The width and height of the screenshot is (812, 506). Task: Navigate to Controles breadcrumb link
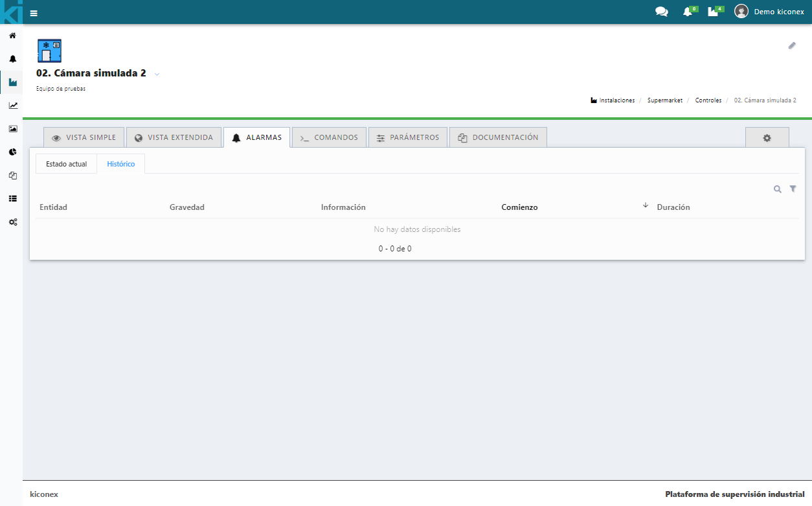click(x=708, y=100)
